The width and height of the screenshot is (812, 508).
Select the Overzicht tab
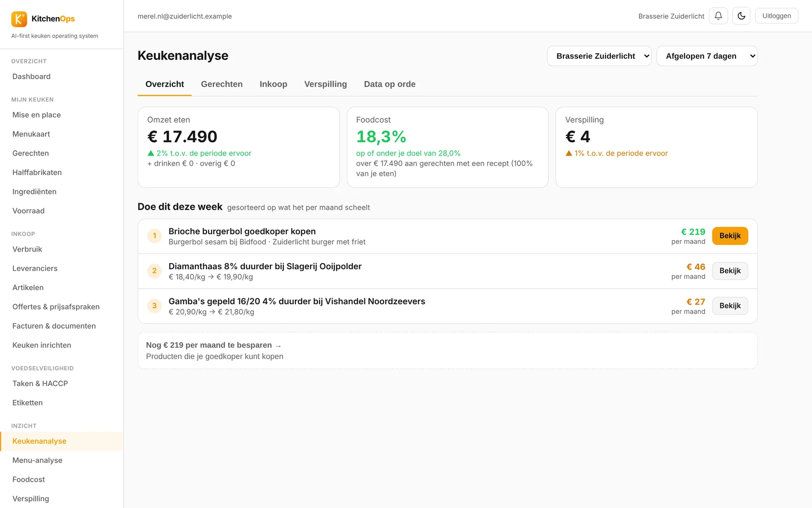coord(164,84)
